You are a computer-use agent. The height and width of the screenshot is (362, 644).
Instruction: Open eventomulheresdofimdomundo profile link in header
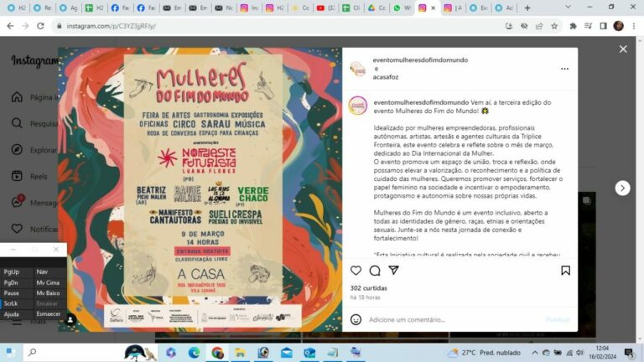420,60
